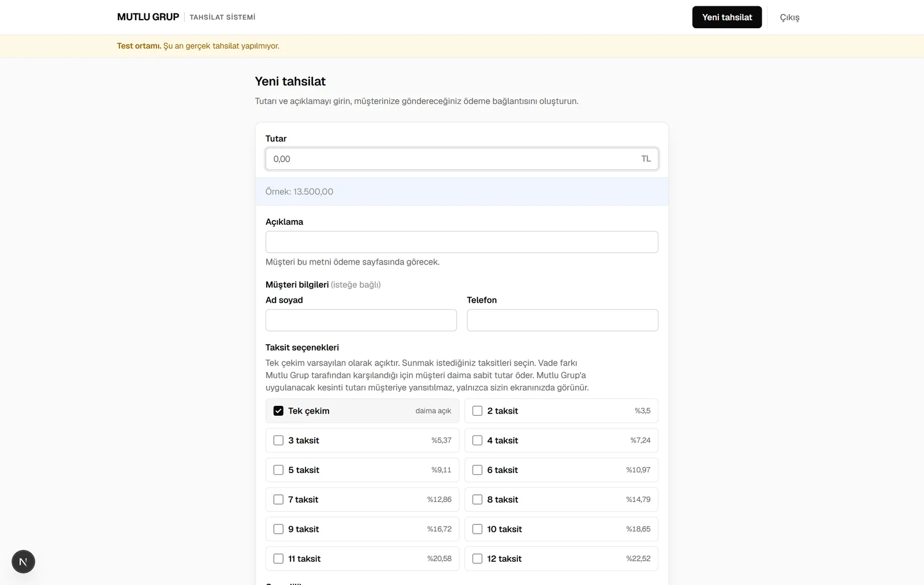The height and width of the screenshot is (585, 924).
Task: Check the 8 taksit checkbox
Action: [x=478, y=500]
